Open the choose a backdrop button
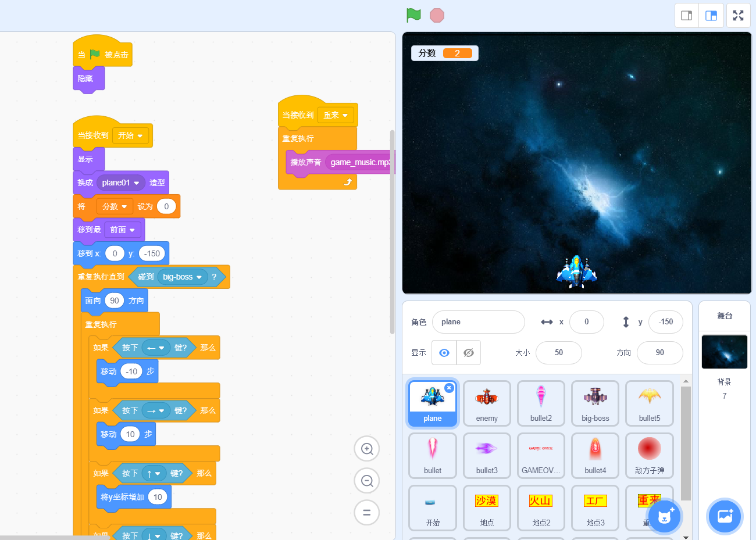This screenshot has height=540, width=756. click(x=725, y=516)
